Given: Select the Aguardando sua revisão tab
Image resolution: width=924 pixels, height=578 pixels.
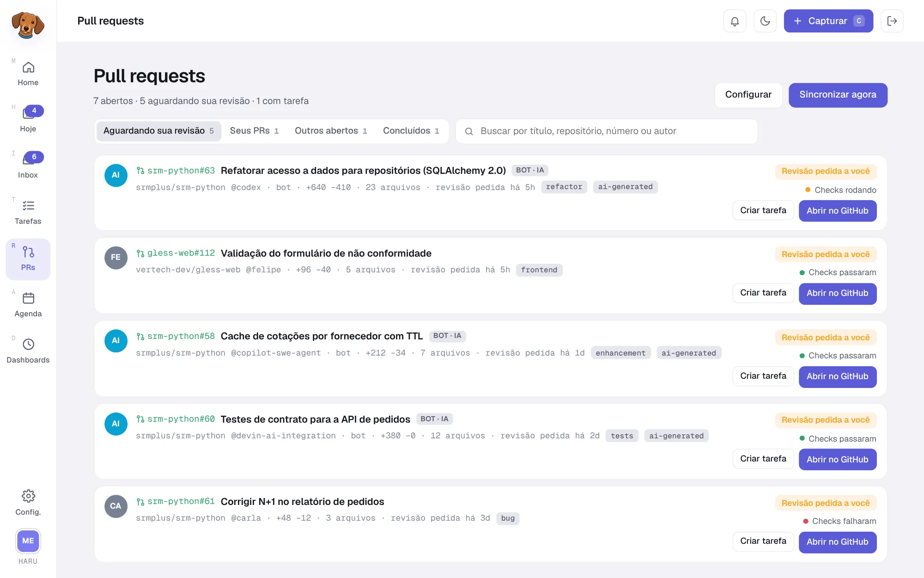Looking at the screenshot, I should (x=158, y=131).
